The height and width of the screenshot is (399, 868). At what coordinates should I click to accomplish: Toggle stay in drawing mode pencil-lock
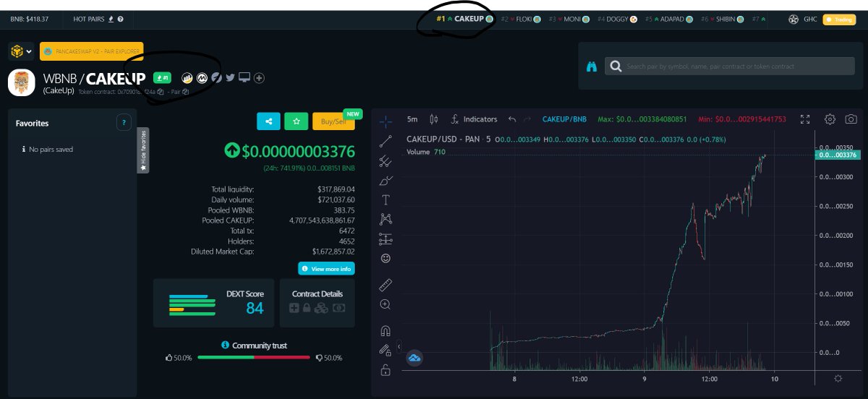[386, 351]
